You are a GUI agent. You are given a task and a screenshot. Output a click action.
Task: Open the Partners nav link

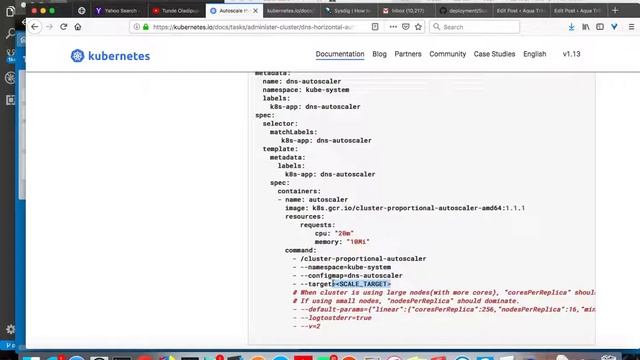(408, 54)
